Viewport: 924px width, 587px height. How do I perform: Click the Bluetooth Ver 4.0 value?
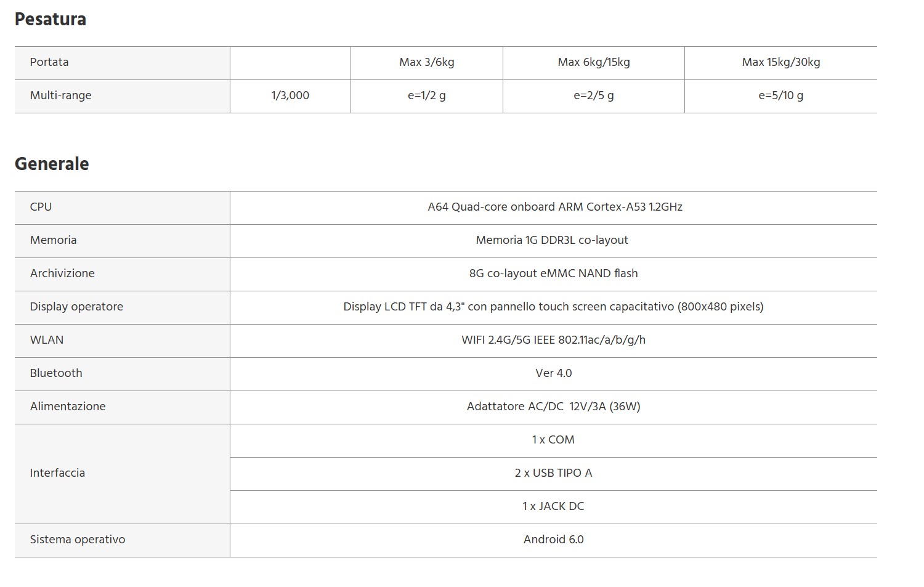pos(554,373)
